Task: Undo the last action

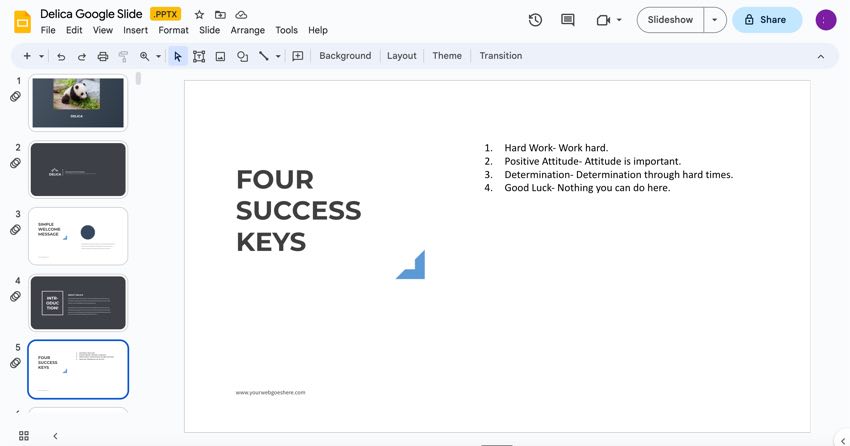Action: click(x=61, y=56)
